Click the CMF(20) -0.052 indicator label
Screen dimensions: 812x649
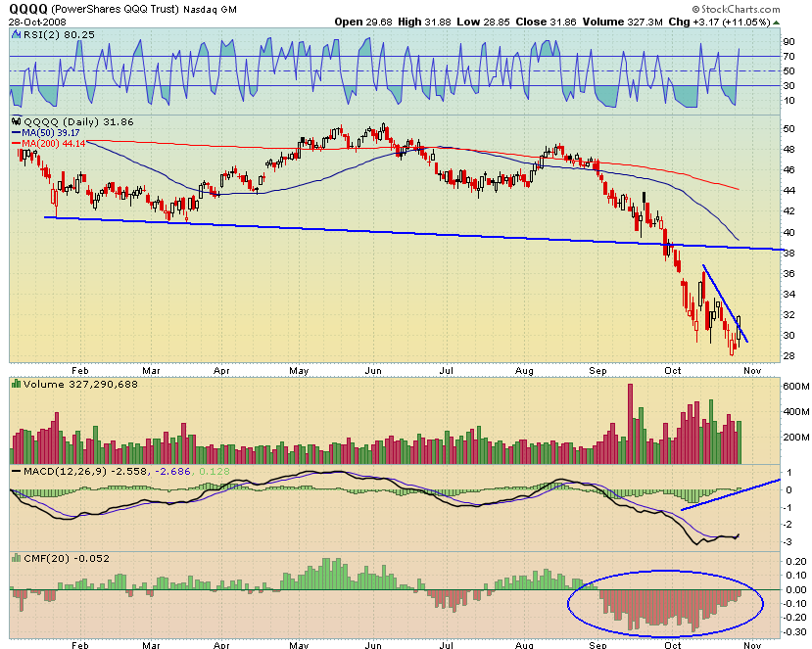(x=67, y=558)
